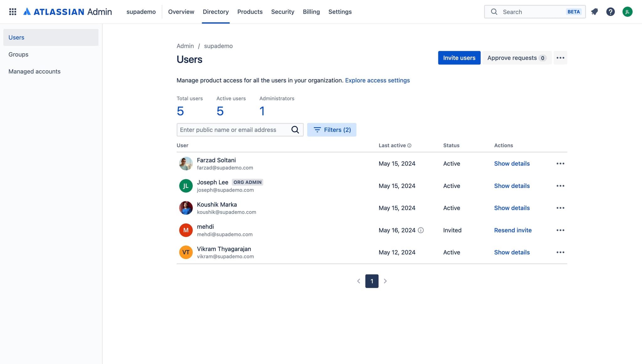Click the info icon next to Last active
The height and width of the screenshot is (364, 642).
point(409,145)
